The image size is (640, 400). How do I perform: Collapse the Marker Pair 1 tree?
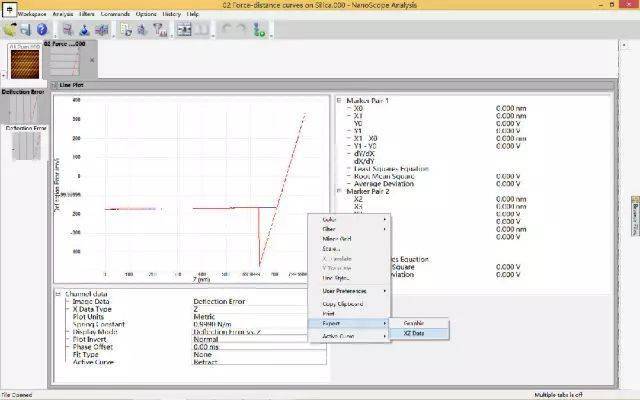click(339, 100)
